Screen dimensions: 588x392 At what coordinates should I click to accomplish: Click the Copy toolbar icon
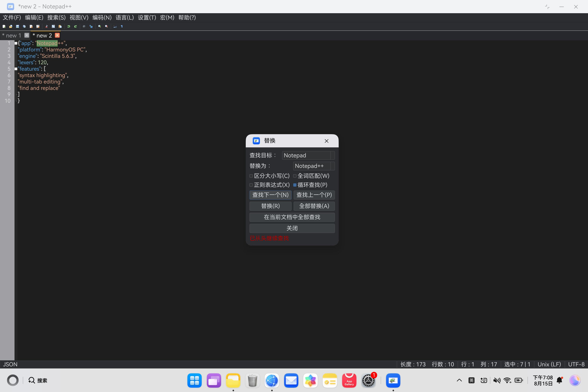coord(53,26)
